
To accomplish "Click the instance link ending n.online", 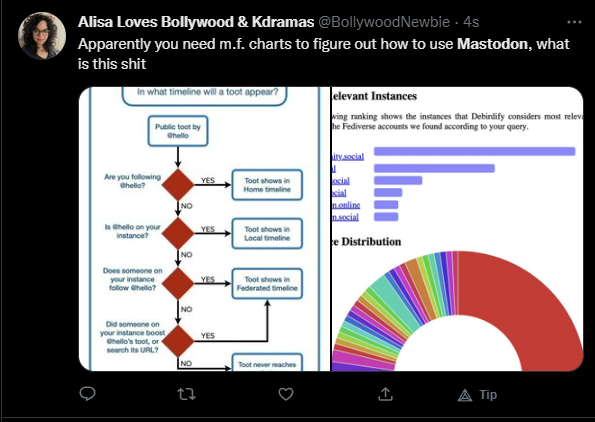I will (346, 205).
